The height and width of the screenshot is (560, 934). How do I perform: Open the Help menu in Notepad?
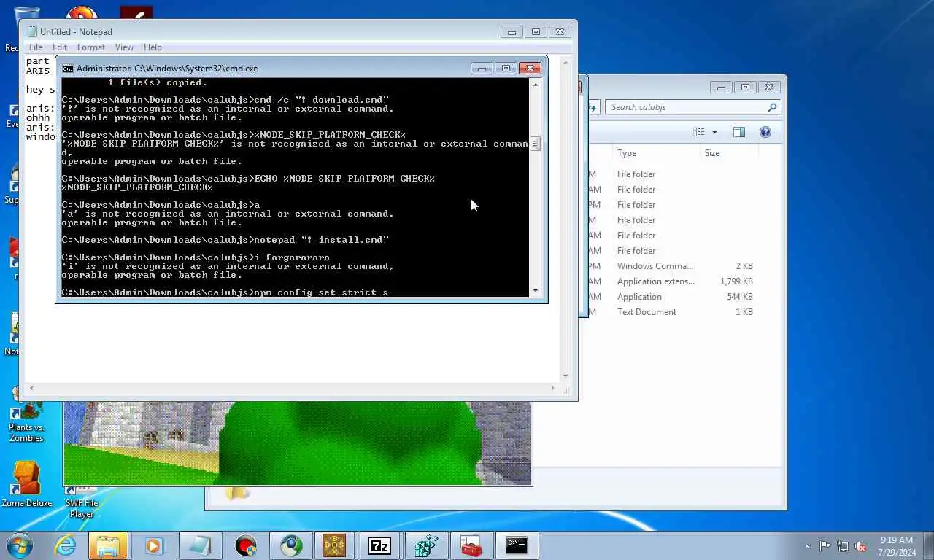point(153,47)
